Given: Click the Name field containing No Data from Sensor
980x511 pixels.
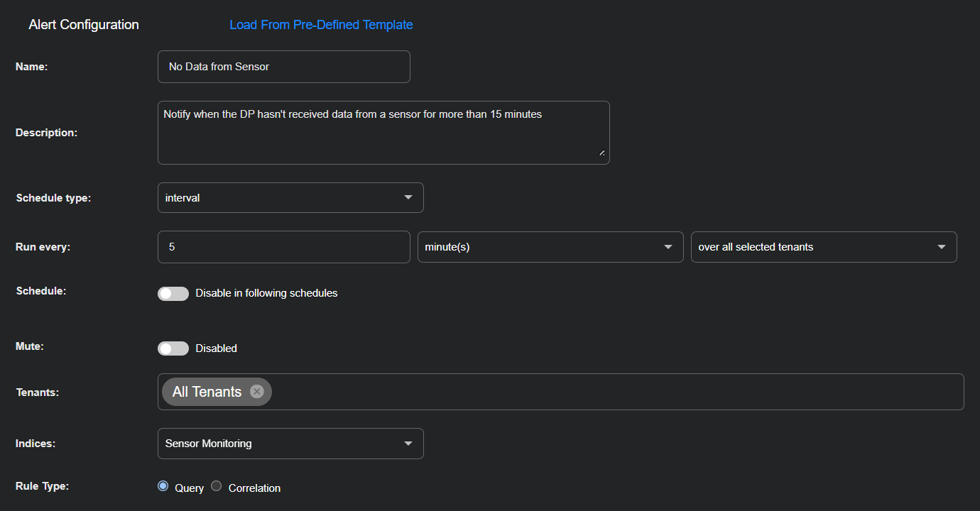Looking at the screenshot, I should click(x=283, y=67).
